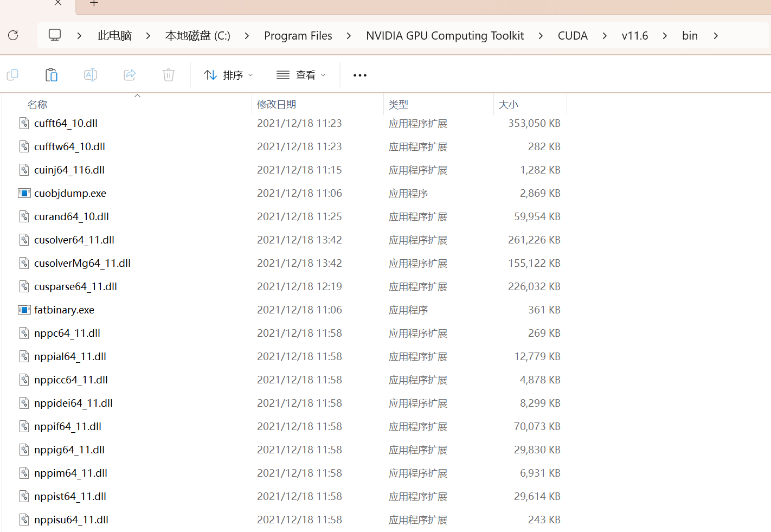Click the nppisu64_11.dll file icon
The height and width of the screenshot is (532, 771).
[x=24, y=520]
